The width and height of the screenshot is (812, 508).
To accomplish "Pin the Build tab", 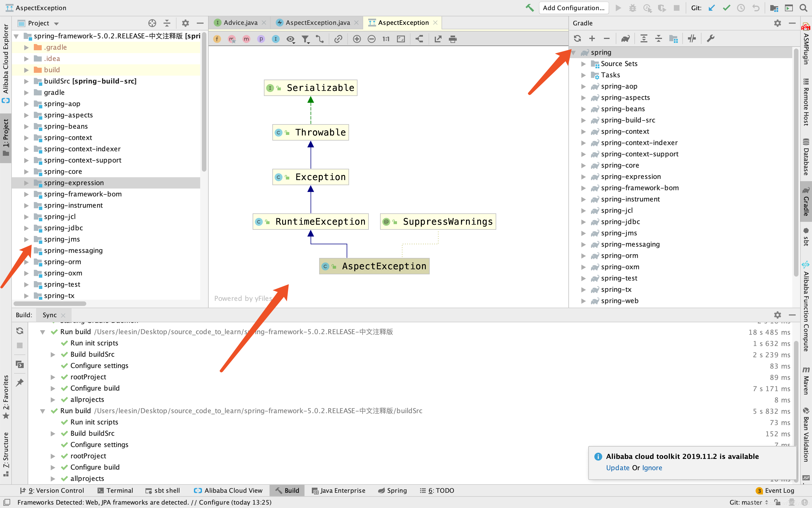I will 20,382.
